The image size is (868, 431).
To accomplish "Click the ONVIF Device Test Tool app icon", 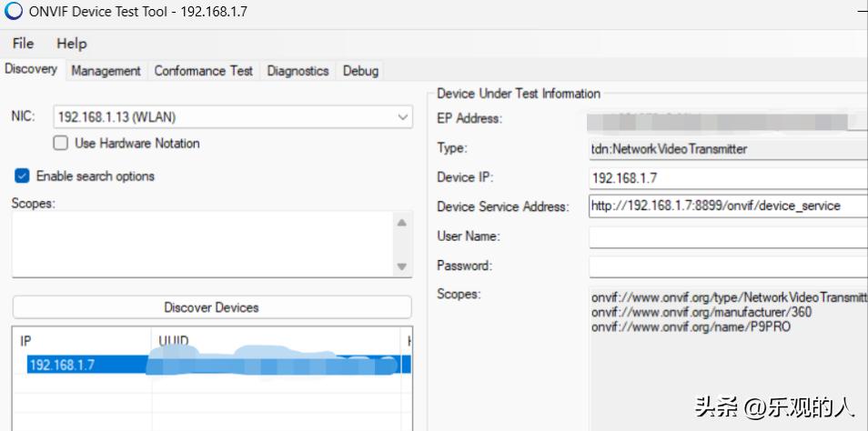I will (14, 12).
